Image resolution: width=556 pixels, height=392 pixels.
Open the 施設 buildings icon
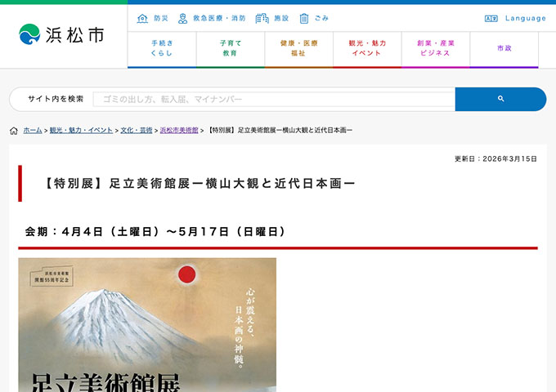coord(262,18)
